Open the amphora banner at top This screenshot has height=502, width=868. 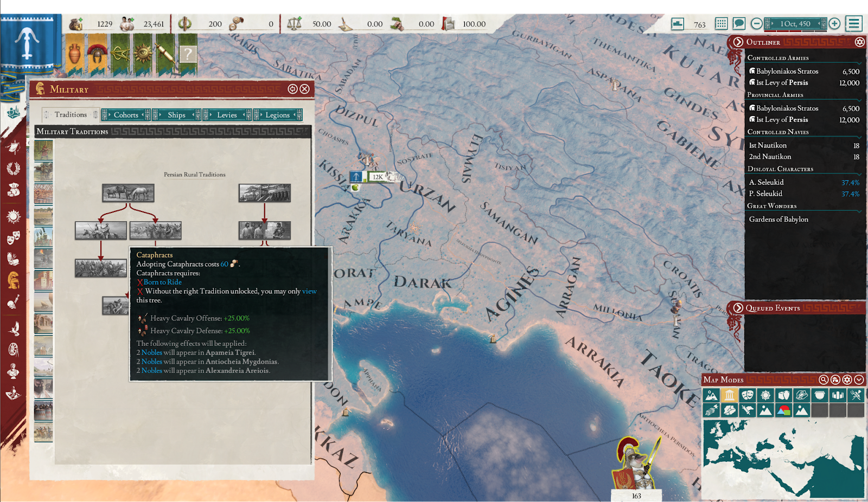[x=76, y=54]
